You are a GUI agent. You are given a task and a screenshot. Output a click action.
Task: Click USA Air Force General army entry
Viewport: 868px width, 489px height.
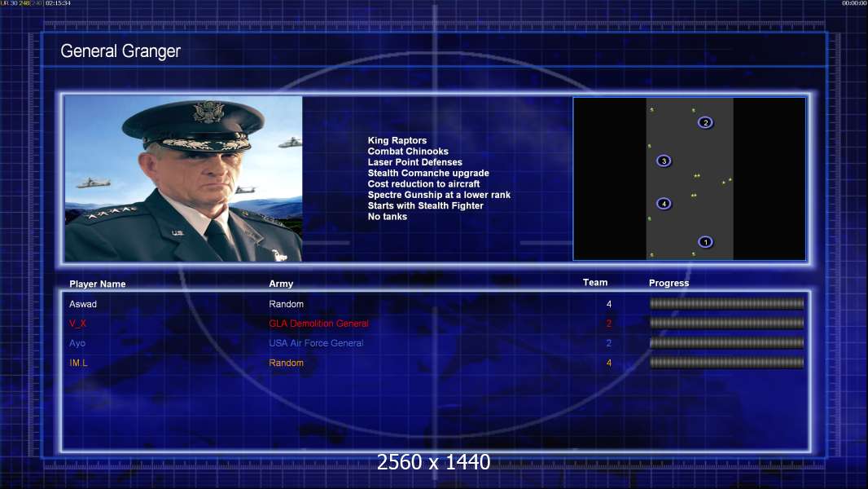[x=316, y=343]
